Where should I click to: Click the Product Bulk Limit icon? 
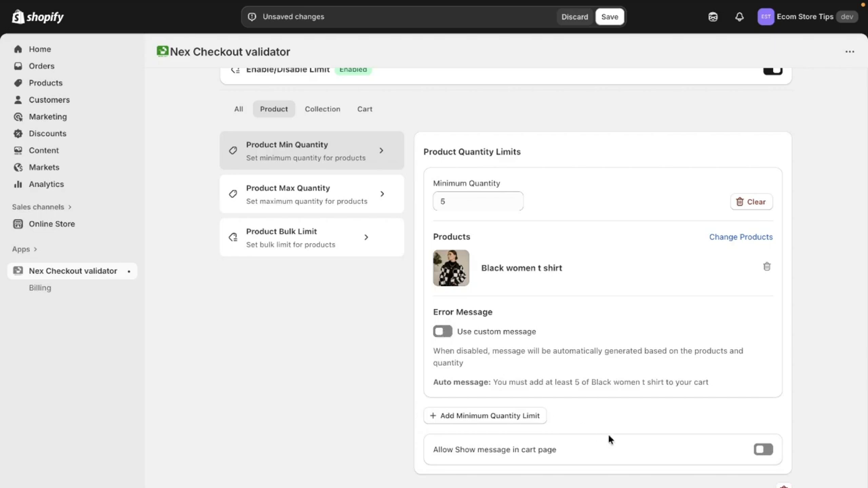click(x=233, y=237)
